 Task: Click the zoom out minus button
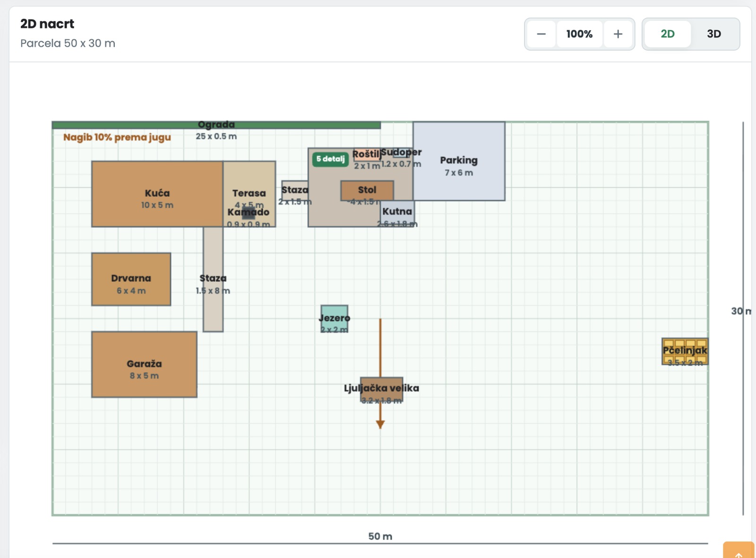click(541, 34)
